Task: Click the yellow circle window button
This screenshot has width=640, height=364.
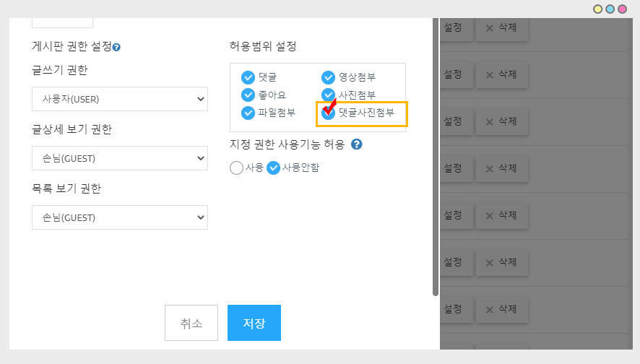Action: coord(598,9)
